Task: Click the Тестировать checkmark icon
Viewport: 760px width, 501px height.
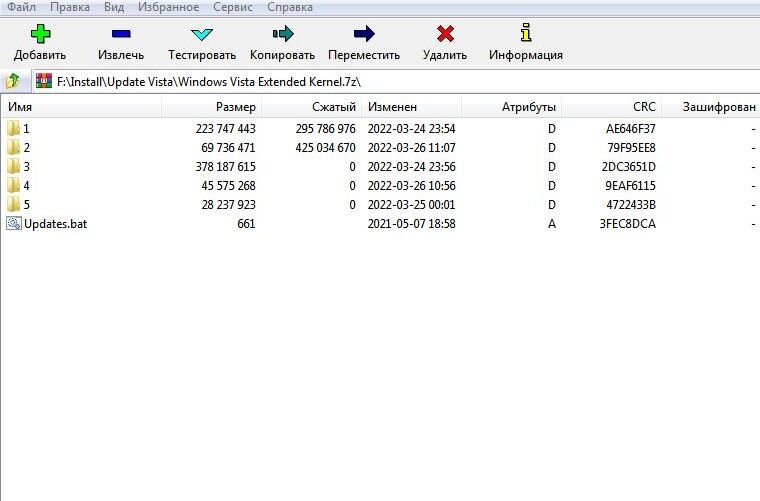Action: pyautogui.click(x=202, y=34)
